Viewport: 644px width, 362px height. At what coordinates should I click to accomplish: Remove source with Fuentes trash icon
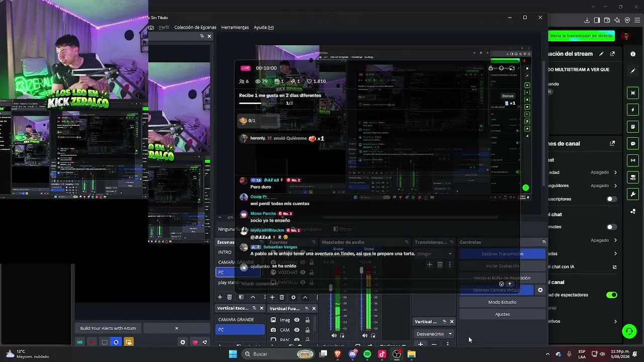282,297
